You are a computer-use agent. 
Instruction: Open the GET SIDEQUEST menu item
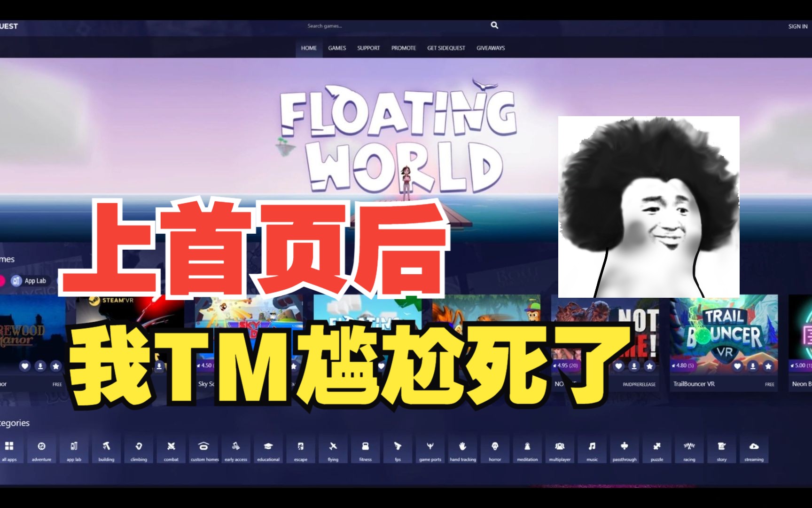coord(446,48)
